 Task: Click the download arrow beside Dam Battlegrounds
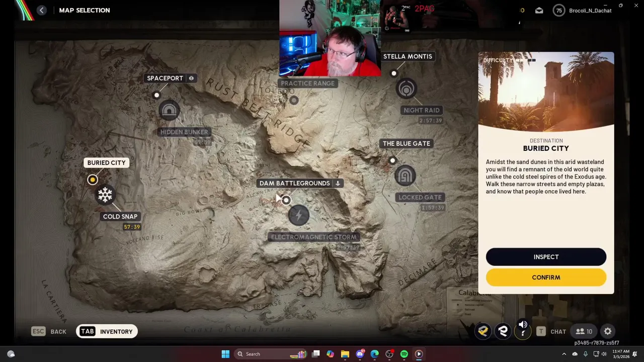(x=338, y=183)
